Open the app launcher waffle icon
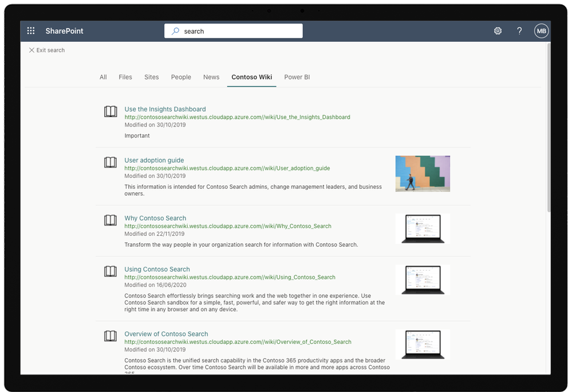 pyautogui.click(x=31, y=31)
